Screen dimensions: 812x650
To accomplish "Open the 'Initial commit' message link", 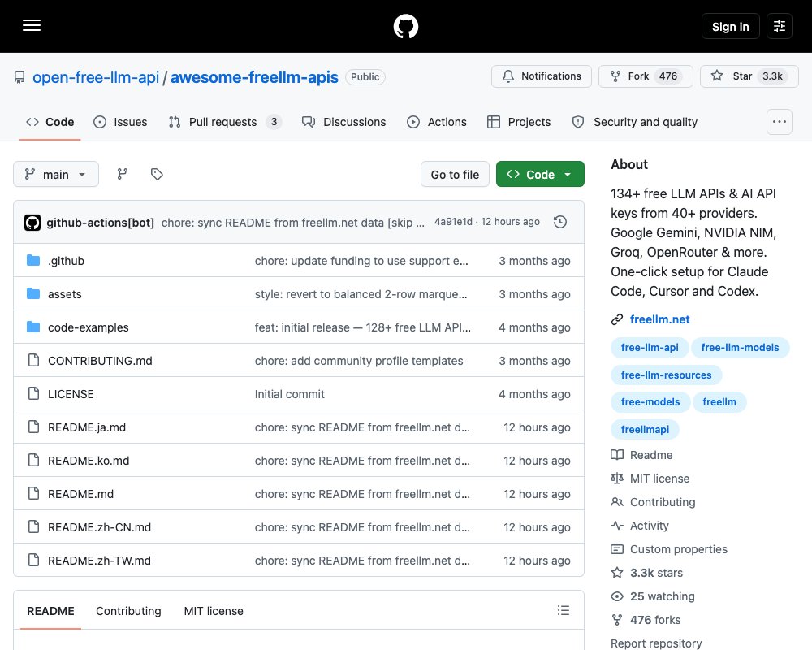I will (290, 394).
